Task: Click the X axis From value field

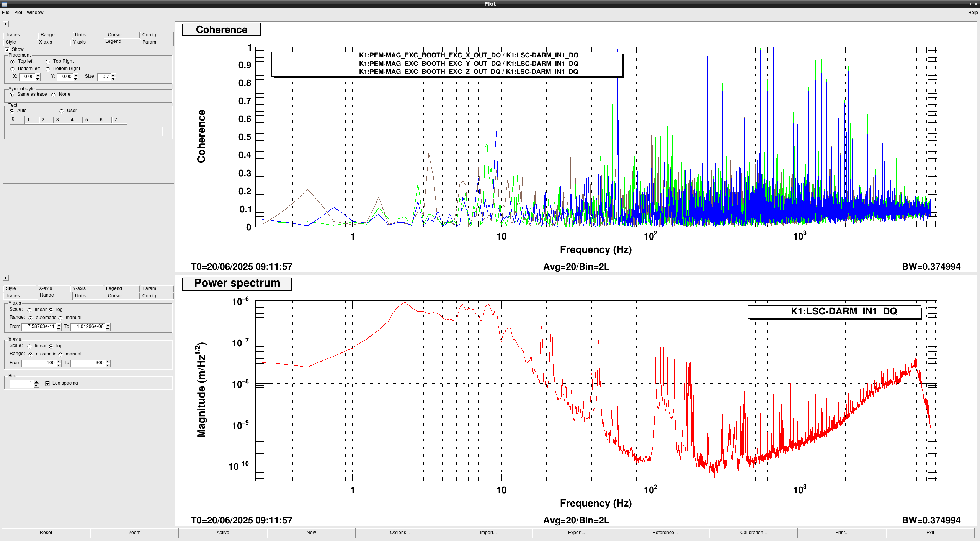Action: click(x=39, y=363)
